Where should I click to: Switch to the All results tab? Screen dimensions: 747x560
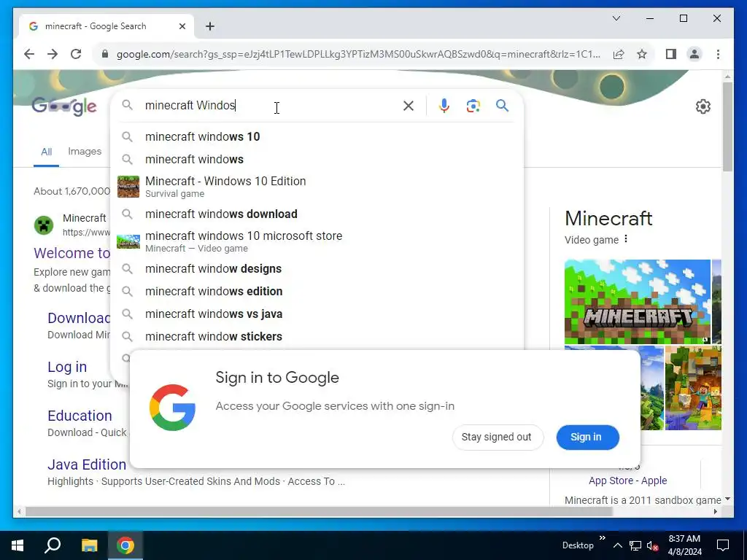tap(46, 152)
